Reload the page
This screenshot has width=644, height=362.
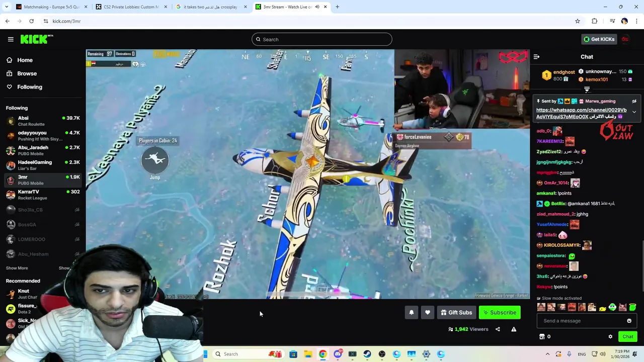(x=31, y=21)
